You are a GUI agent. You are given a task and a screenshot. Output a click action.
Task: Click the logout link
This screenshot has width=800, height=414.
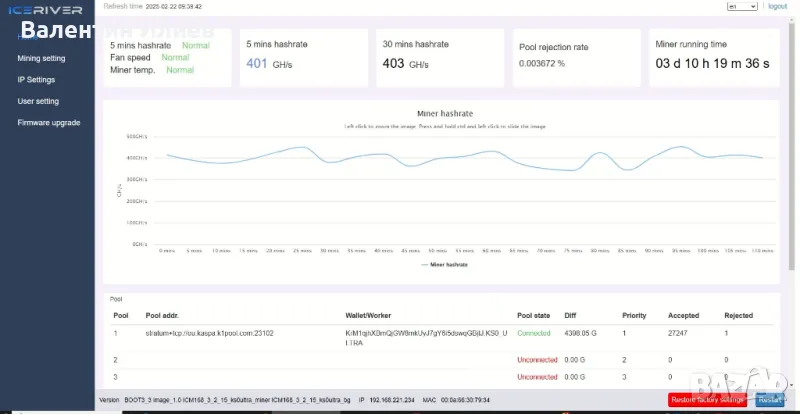coord(777,6)
